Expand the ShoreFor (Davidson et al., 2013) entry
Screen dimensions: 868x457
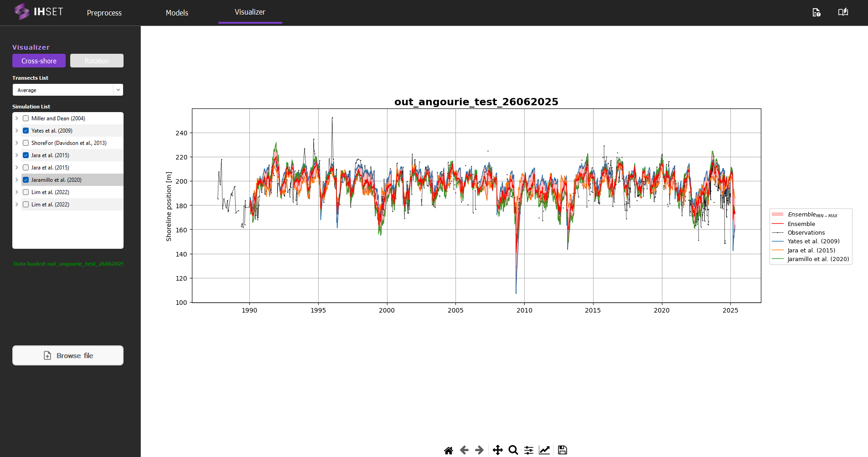[16, 143]
